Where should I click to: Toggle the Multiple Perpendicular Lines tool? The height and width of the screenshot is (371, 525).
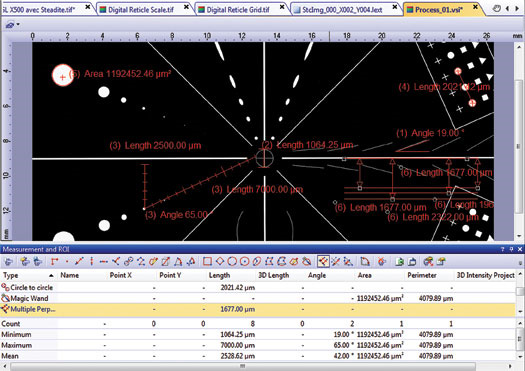[x=323, y=262]
